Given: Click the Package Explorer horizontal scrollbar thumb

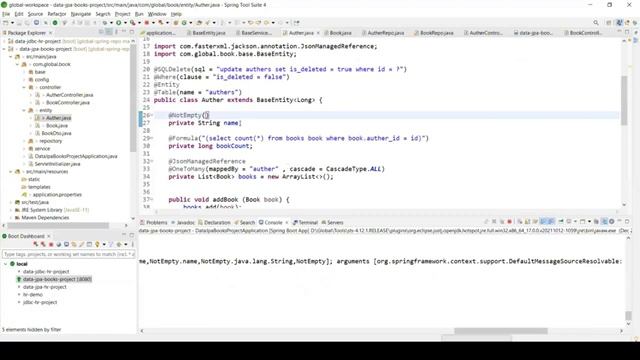Looking at the screenshot, I should pyautogui.click(x=58, y=225).
